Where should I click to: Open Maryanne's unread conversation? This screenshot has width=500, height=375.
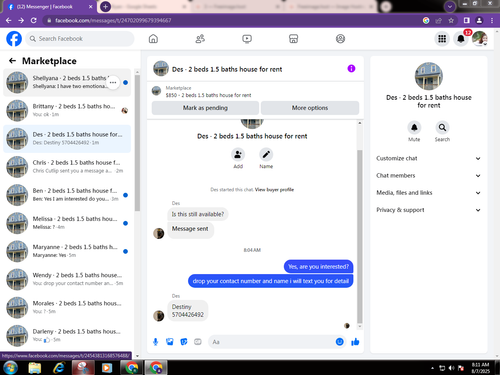[67, 251]
